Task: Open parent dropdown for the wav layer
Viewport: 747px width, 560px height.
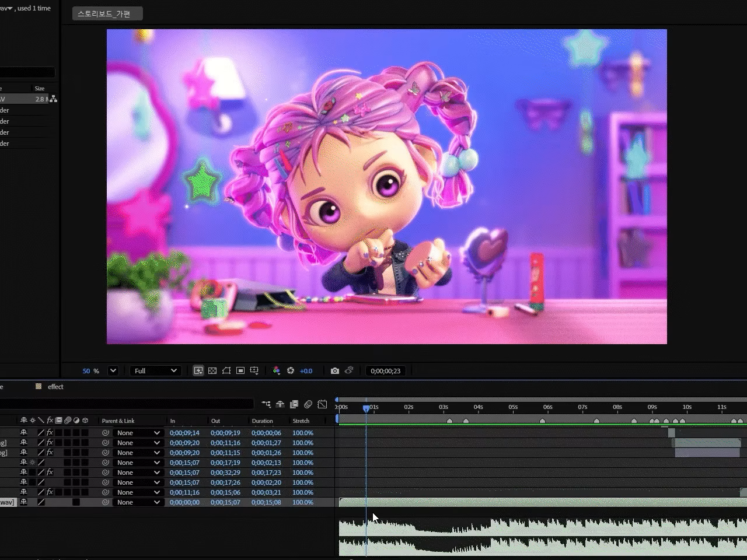Action: click(138, 502)
